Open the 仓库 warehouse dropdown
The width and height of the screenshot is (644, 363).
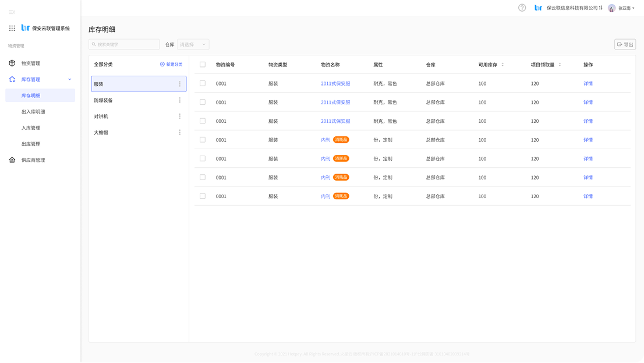[193, 44]
